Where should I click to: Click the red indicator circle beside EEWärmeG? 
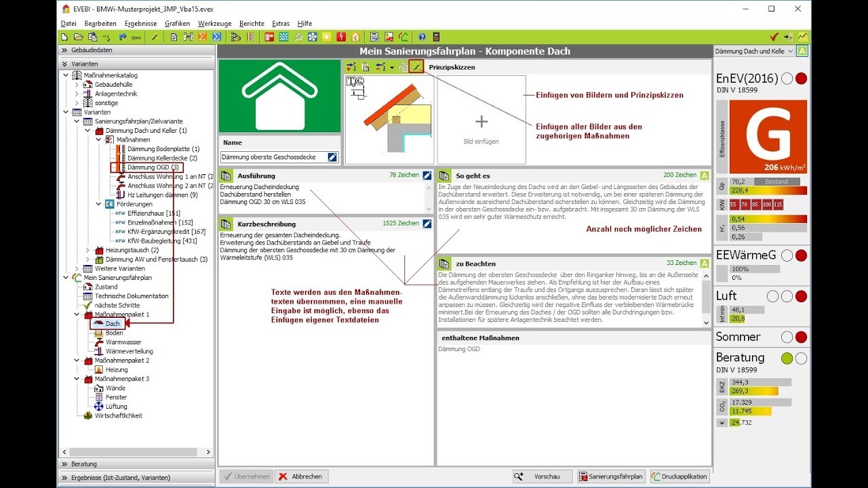(801, 256)
